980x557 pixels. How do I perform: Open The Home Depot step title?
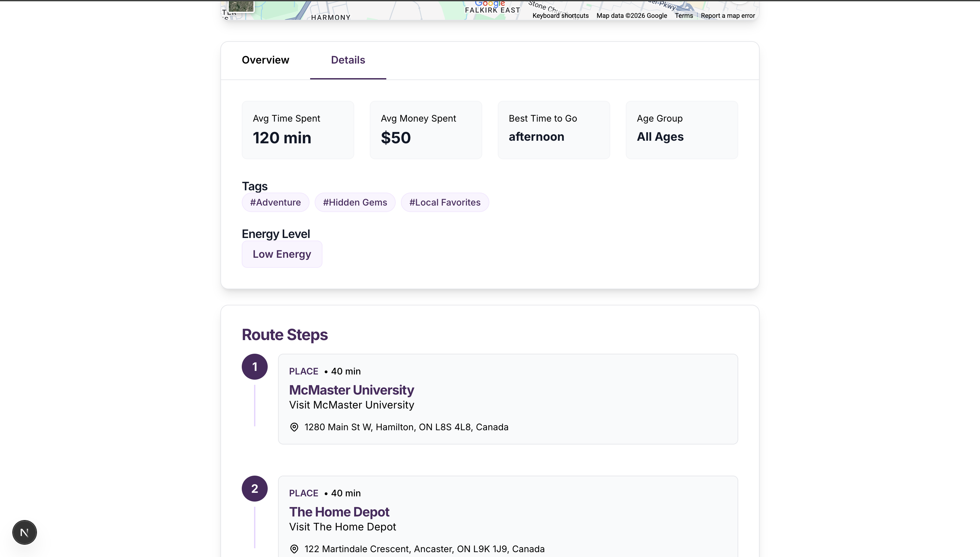point(339,512)
